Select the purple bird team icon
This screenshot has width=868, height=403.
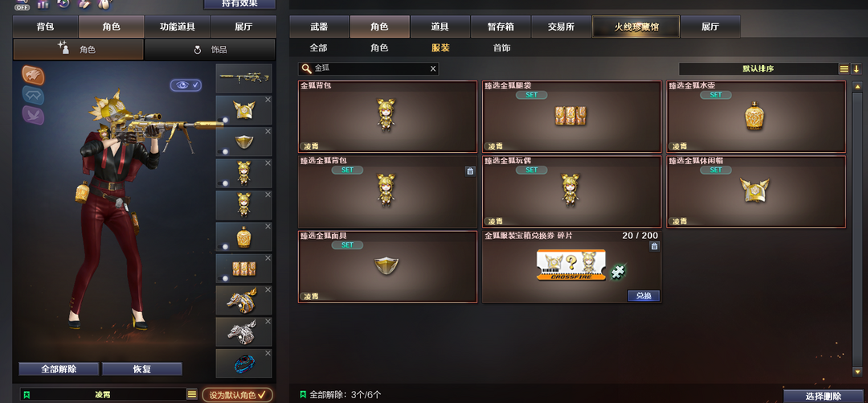(33, 115)
